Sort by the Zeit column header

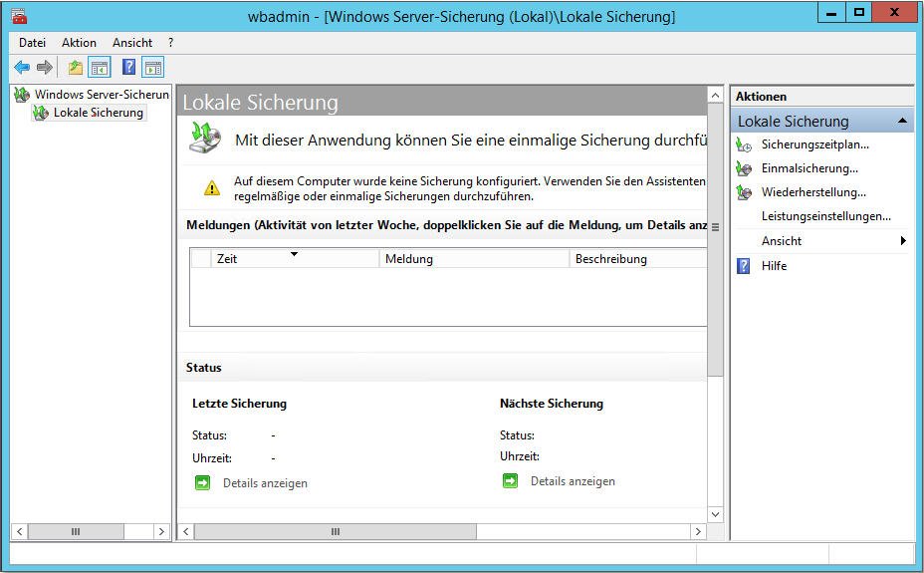pyautogui.click(x=294, y=259)
